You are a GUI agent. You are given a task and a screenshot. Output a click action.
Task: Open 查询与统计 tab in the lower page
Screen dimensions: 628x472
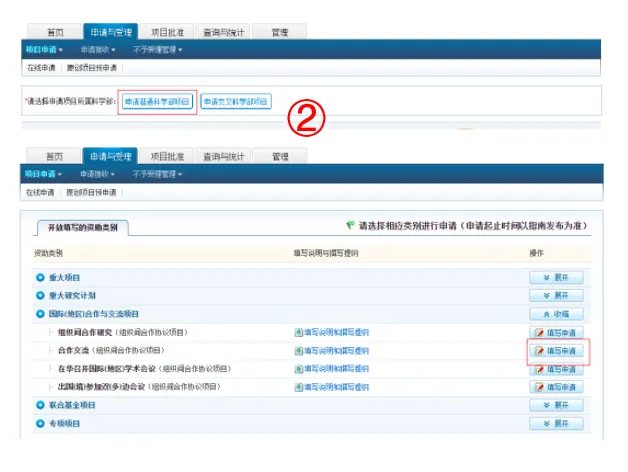(x=223, y=156)
